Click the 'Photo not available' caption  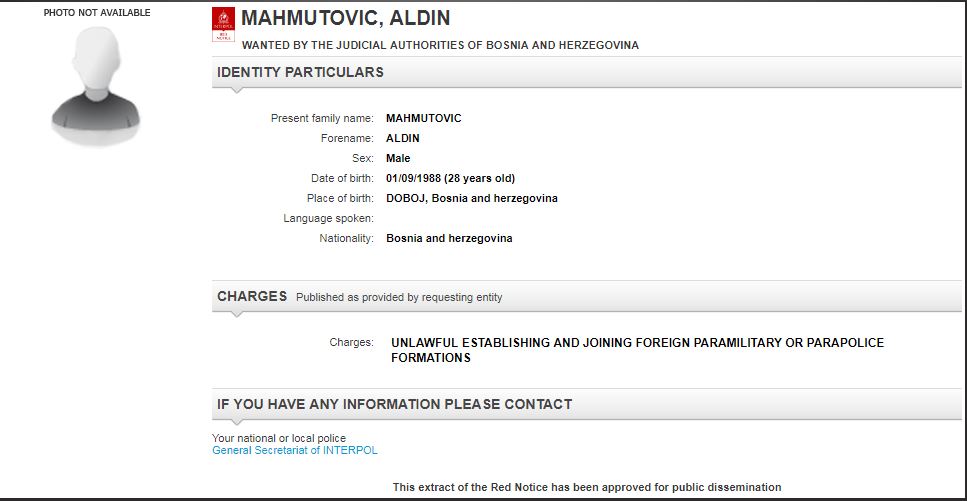click(x=97, y=13)
